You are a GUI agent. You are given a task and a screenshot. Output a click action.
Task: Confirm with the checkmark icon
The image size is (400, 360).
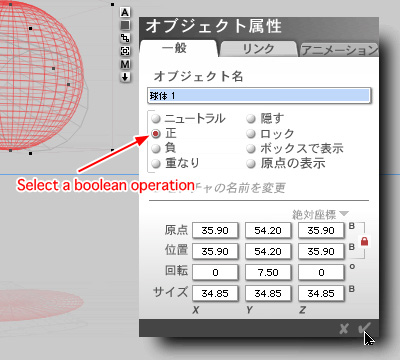click(x=364, y=329)
